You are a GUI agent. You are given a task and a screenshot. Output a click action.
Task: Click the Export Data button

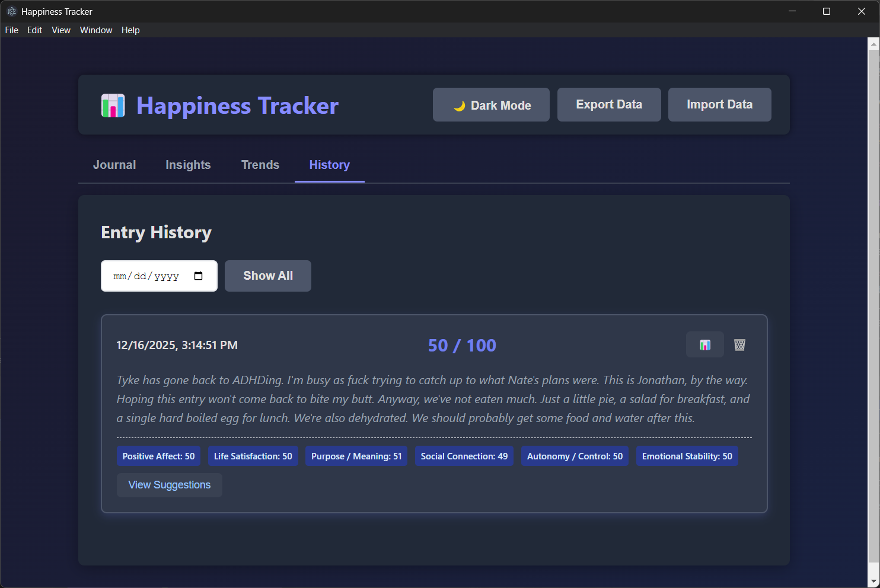point(609,105)
